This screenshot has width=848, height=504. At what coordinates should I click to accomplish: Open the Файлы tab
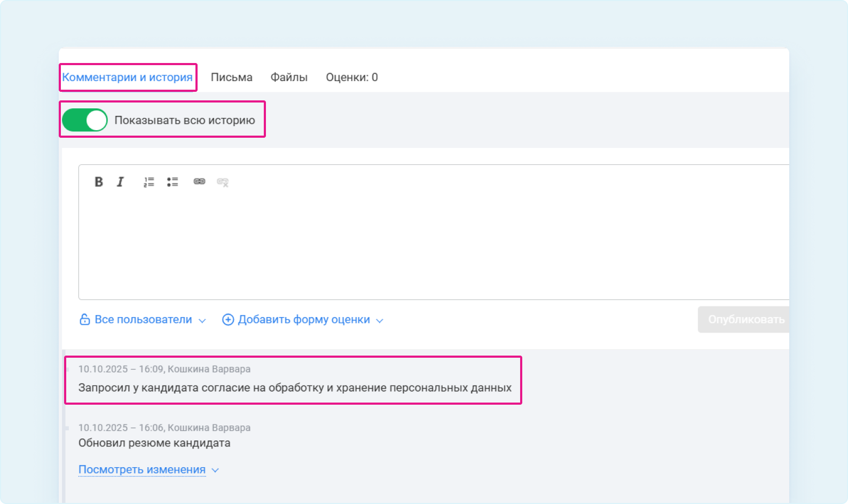pos(289,77)
